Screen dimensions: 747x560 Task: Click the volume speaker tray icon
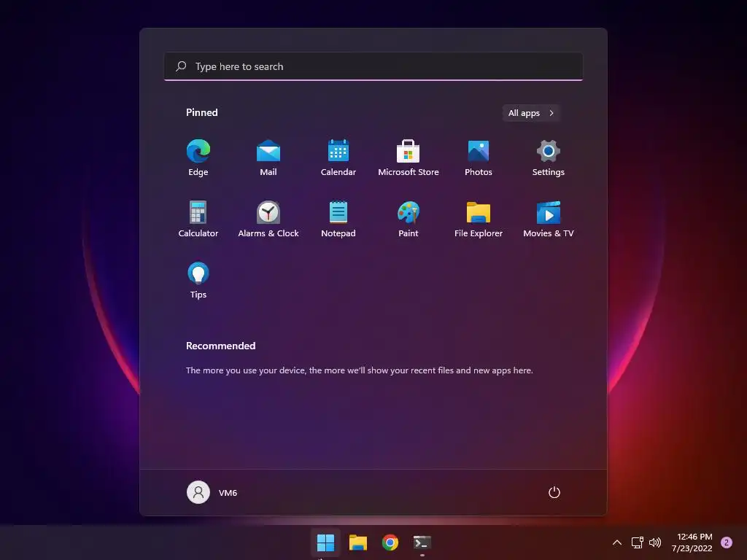655,542
